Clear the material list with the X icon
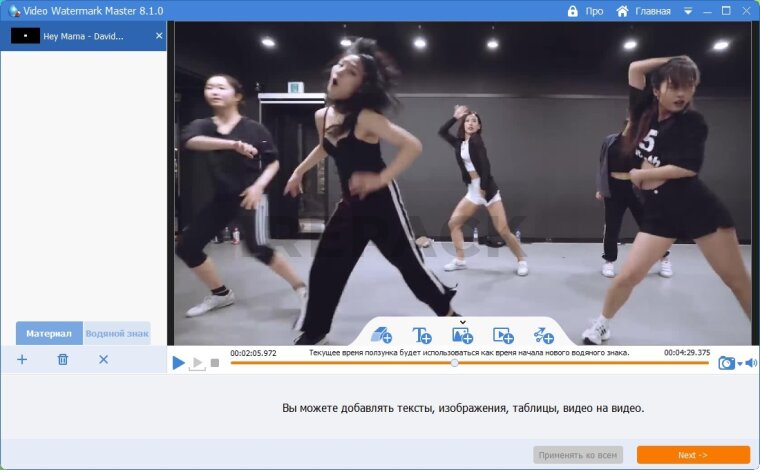The width and height of the screenshot is (760, 470). click(103, 359)
